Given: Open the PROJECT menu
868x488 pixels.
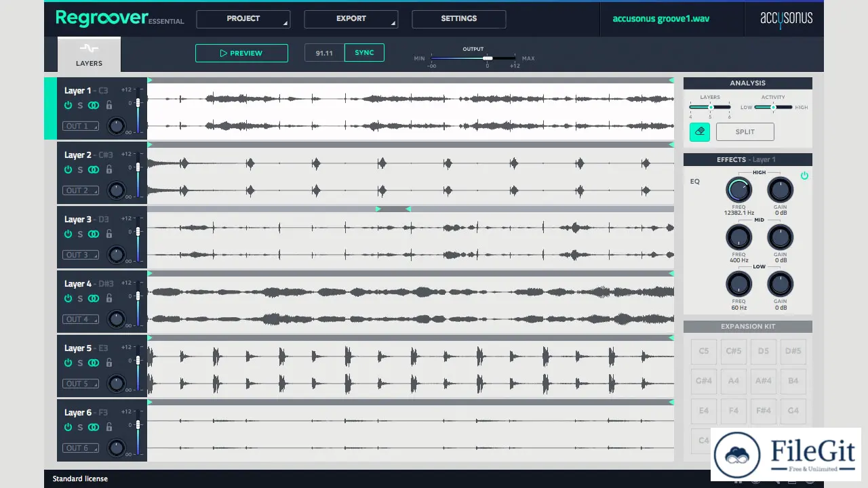Looking at the screenshot, I should pos(243,19).
